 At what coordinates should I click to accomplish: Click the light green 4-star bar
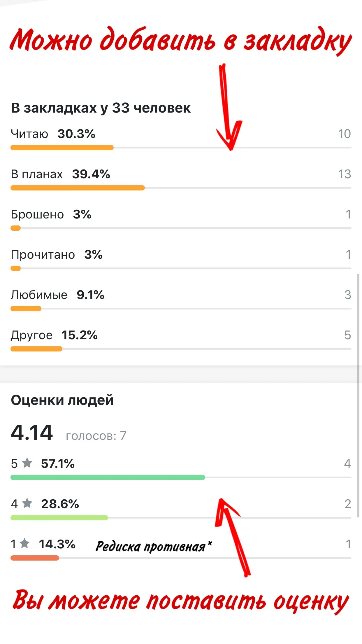(59, 518)
